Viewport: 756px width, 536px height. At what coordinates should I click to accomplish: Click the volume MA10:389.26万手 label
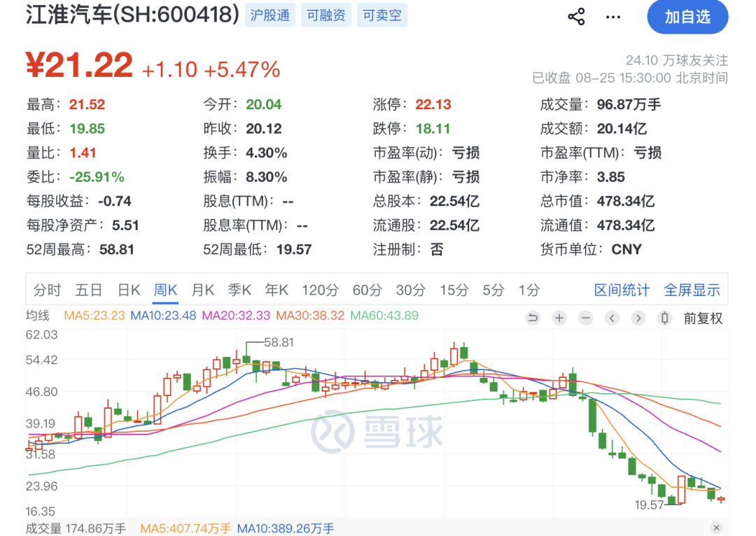286,529
